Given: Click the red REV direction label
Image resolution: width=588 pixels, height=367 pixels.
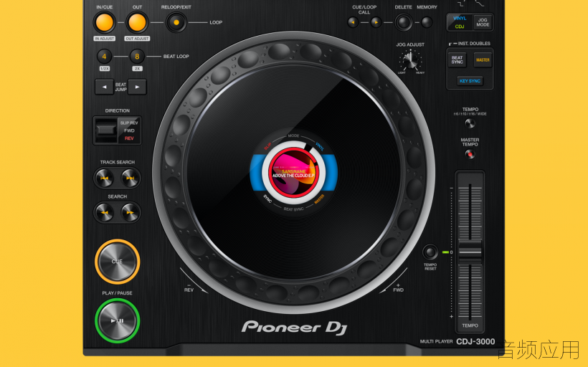Looking at the screenshot, I should [129, 138].
